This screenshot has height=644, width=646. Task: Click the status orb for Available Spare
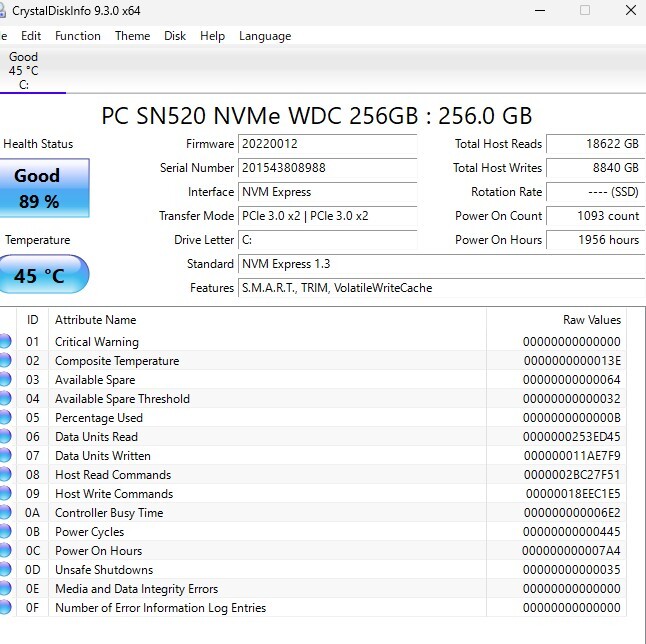click(x=5, y=380)
